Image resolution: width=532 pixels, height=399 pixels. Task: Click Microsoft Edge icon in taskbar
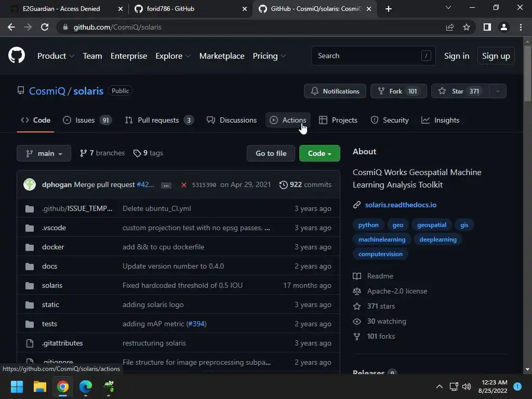86,387
